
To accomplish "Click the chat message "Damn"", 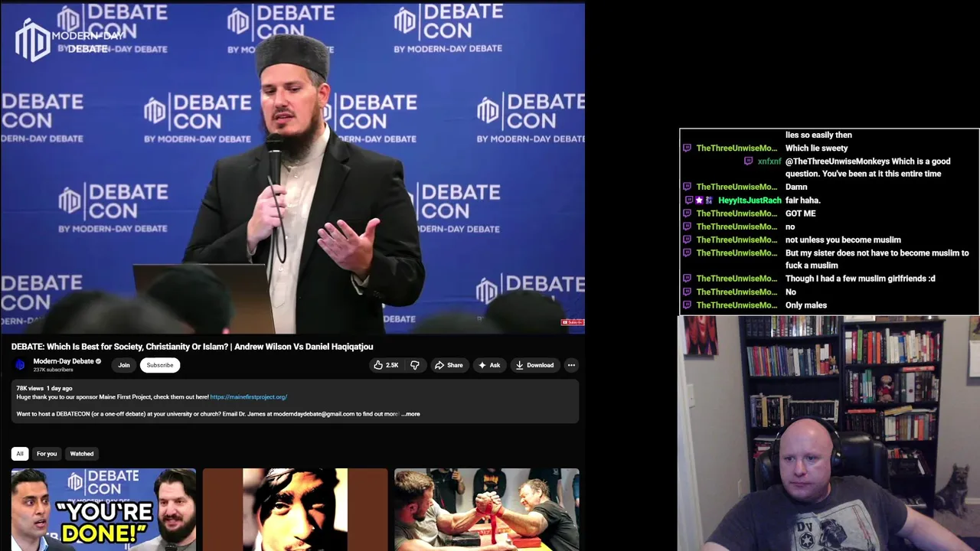I will tap(796, 187).
